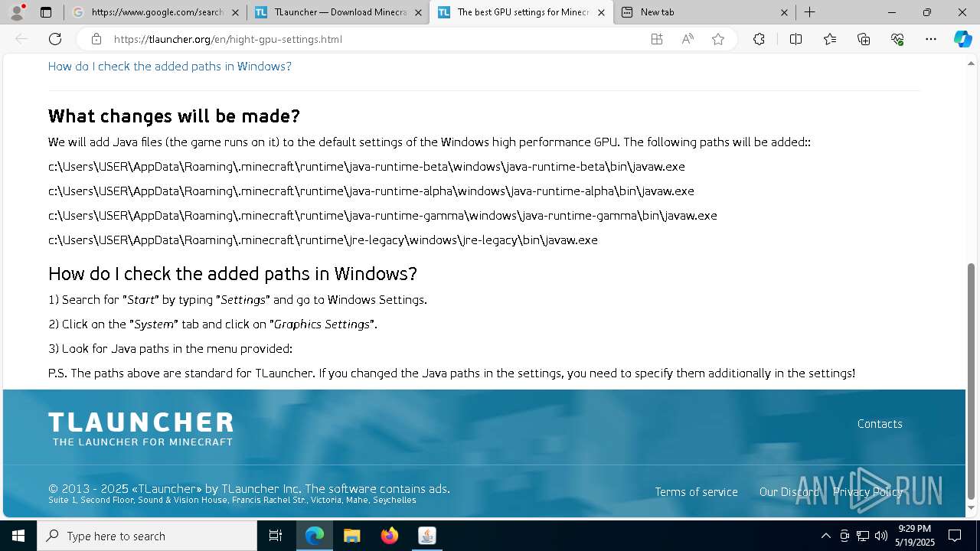Click 'How do I check the added paths in Windows?' heading
Image resolution: width=980 pixels, height=551 pixels.
pyautogui.click(x=233, y=274)
